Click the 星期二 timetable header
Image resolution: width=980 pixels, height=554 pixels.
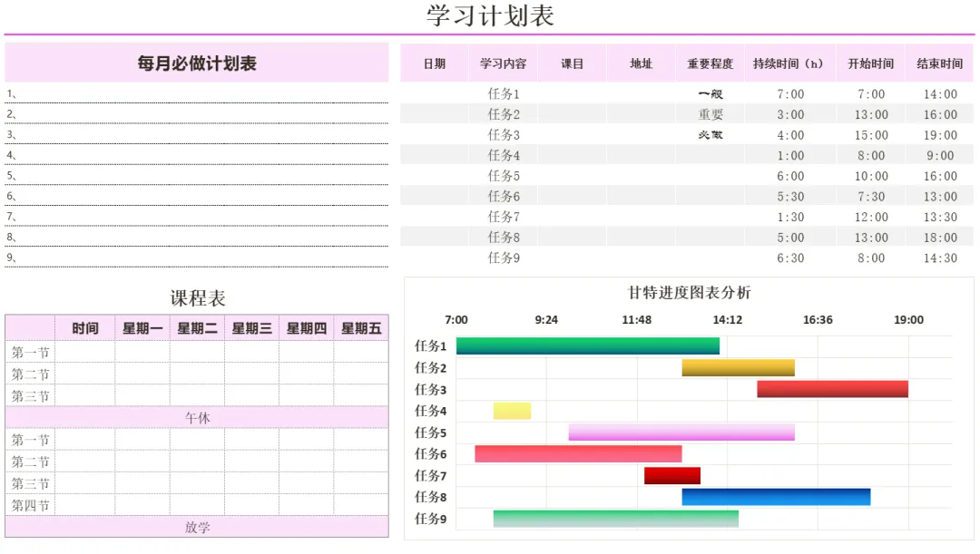tap(197, 328)
